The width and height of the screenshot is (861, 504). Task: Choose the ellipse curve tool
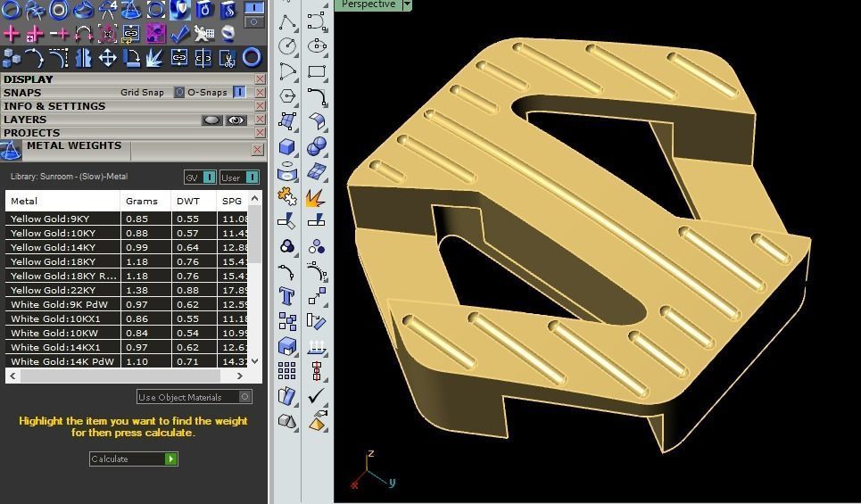click(317, 46)
